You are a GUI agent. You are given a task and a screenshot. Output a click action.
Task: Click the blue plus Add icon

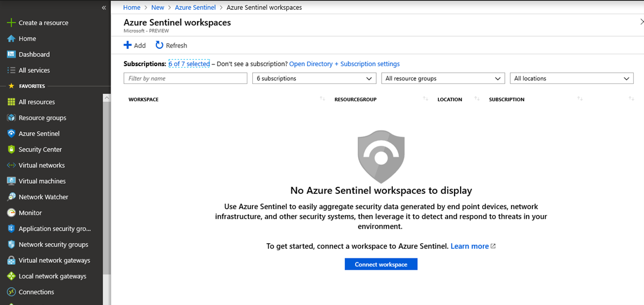tap(128, 45)
